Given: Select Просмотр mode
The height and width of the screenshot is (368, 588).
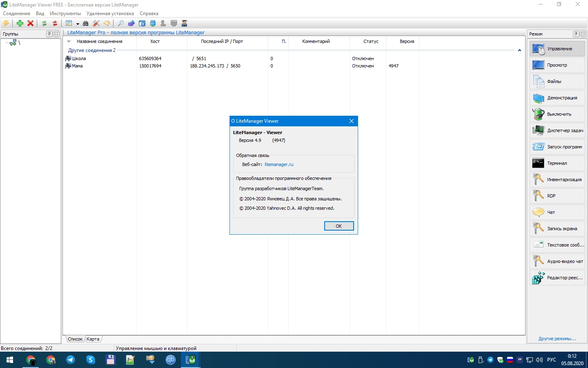Looking at the screenshot, I should pos(557,65).
